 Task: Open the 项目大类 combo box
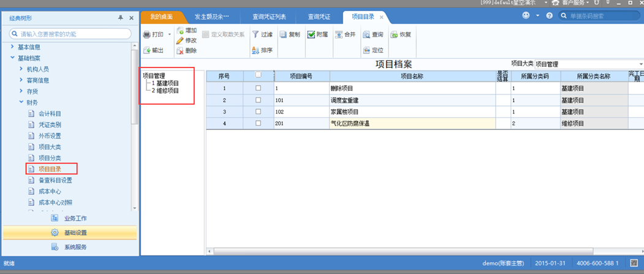pos(589,64)
